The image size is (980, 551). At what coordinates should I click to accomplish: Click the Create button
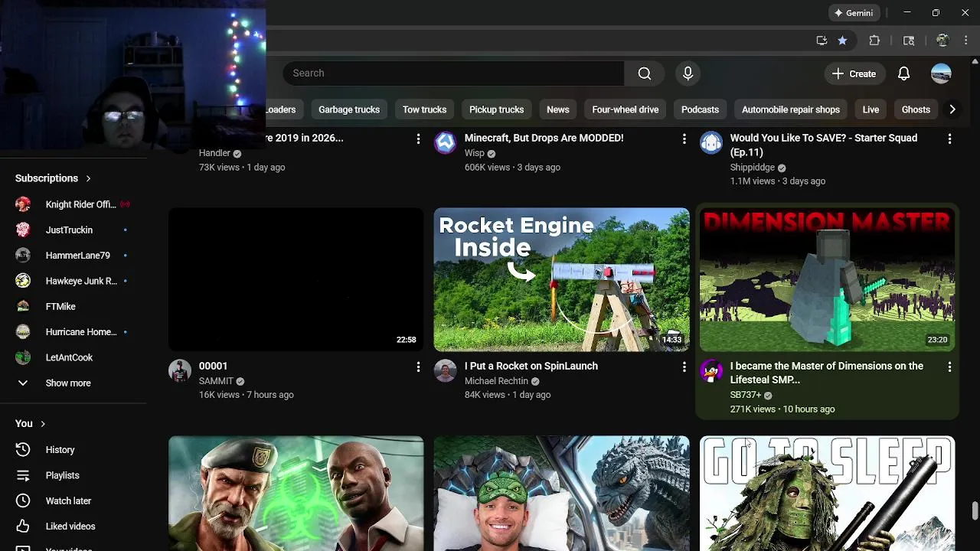(854, 73)
